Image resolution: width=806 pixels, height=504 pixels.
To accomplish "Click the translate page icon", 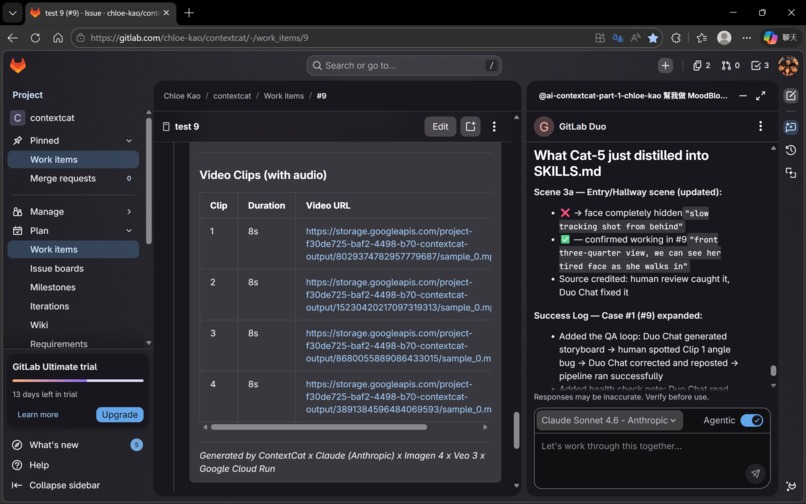I will 618,38.
